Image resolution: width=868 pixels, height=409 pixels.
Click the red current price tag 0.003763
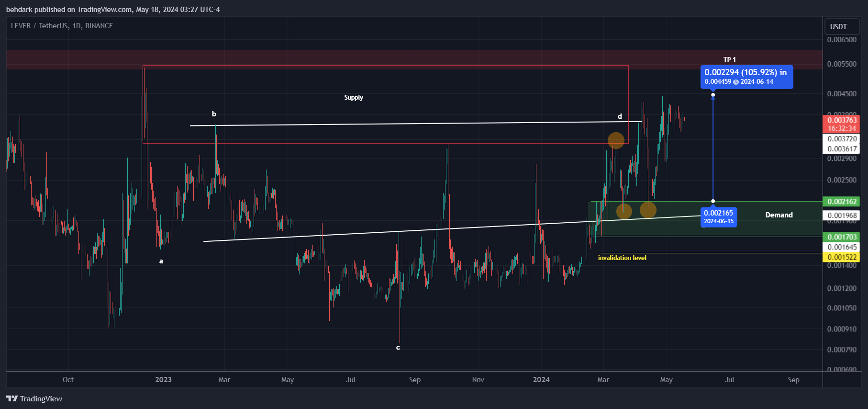click(841, 124)
